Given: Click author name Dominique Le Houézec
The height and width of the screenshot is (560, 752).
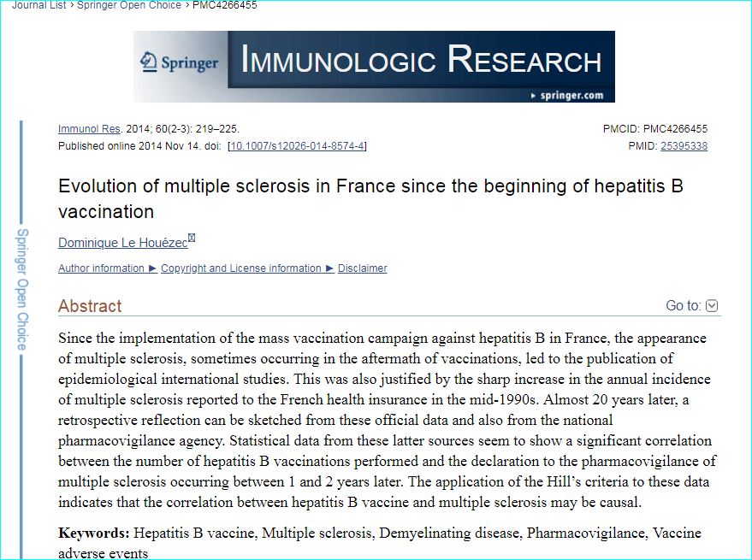Looking at the screenshot, I should [122, 243].
